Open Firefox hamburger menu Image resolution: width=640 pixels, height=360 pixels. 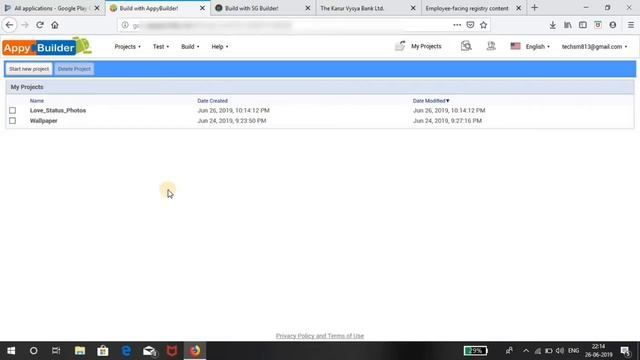631,25
